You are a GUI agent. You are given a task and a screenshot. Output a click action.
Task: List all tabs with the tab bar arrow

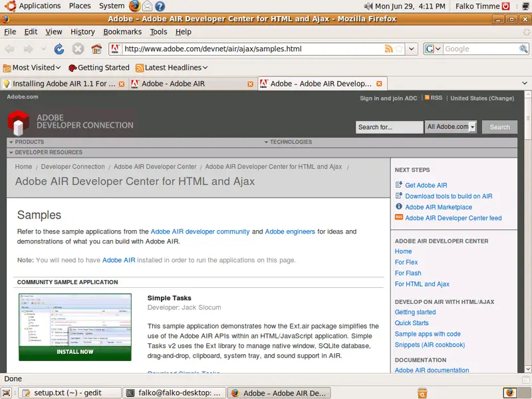[525, 83]
